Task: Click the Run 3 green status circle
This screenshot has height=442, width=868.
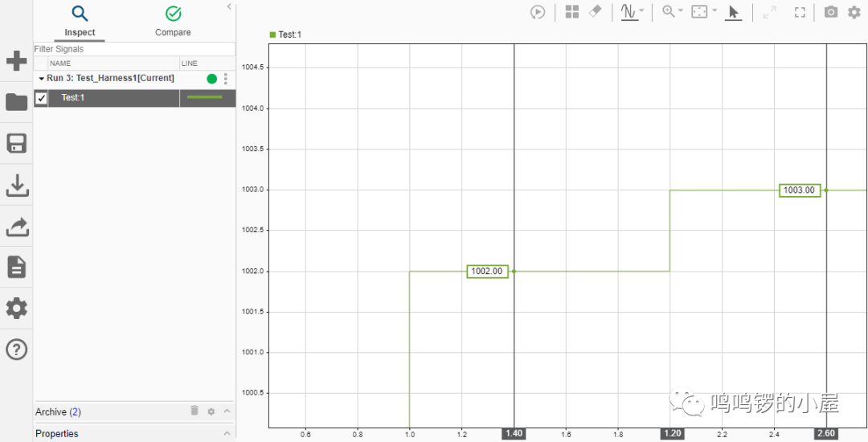Action: [x=212, y=79]
